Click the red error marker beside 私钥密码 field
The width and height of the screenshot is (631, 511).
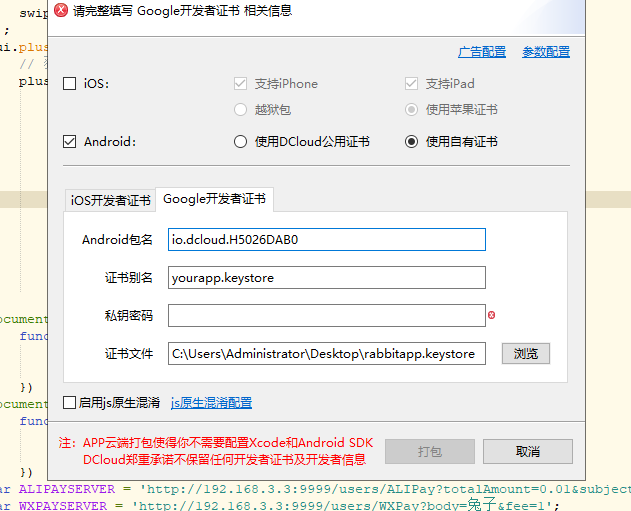pyautogui.click(x=491, y=315)
